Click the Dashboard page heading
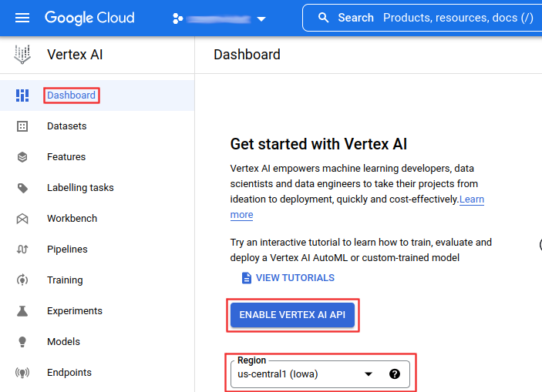The width and height of the screenshot is (542, 392). (247, 55)
